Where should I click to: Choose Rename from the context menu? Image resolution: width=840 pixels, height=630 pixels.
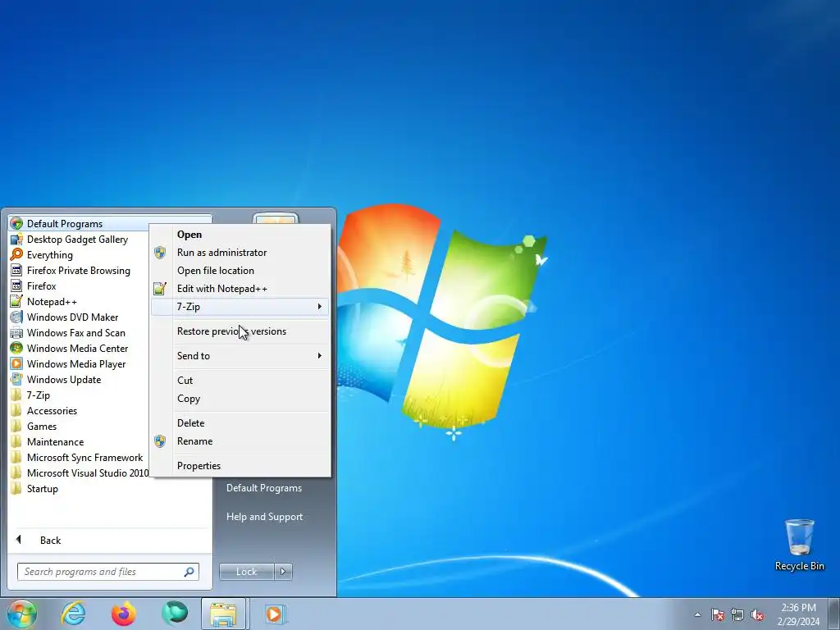coord(240,441)
